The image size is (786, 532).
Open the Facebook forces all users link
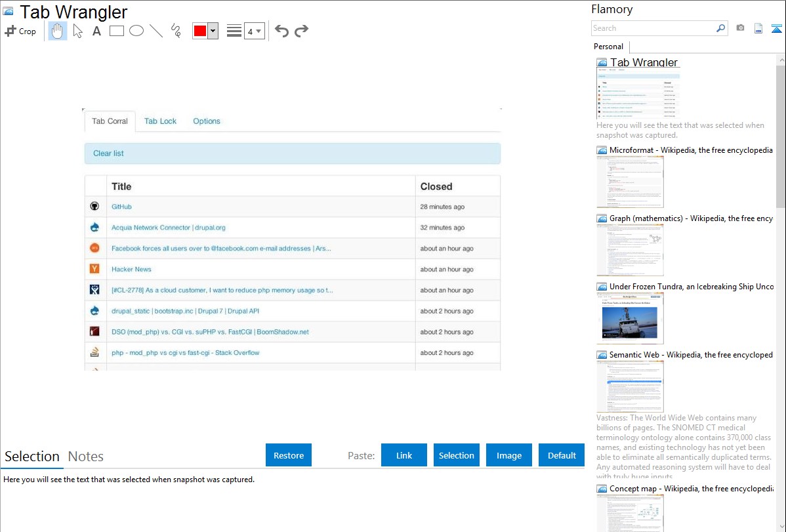click(x=221, y=249)
